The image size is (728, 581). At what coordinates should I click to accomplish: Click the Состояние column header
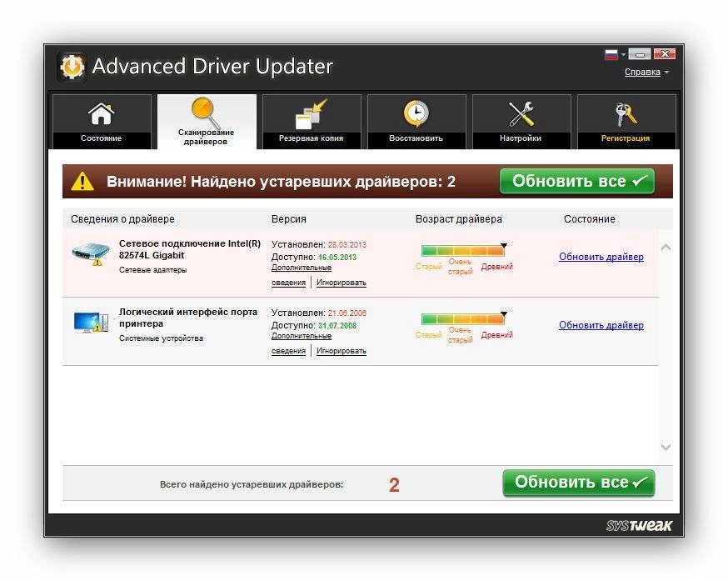589,219
